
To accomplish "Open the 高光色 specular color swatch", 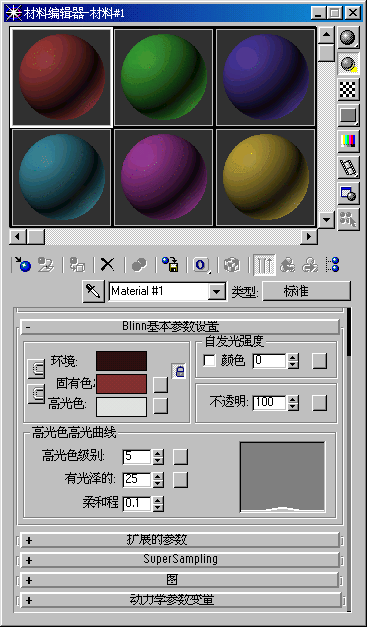I will pyautogui.click(x=122, y=407).
